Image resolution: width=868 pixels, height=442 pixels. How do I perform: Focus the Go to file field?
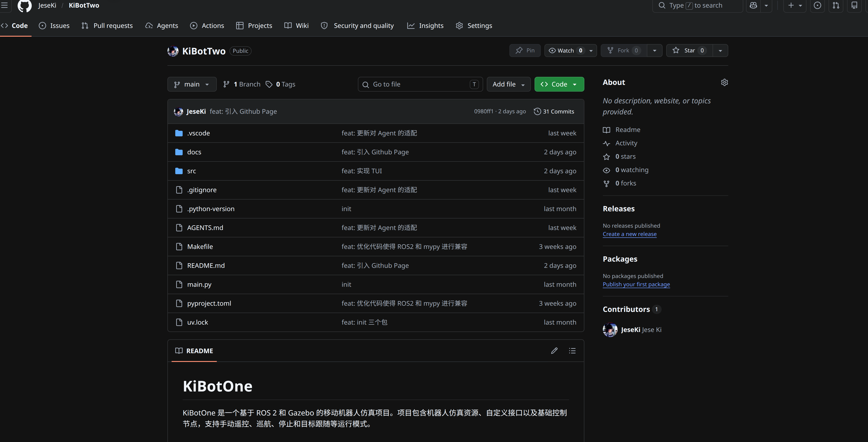coord(419,84)
